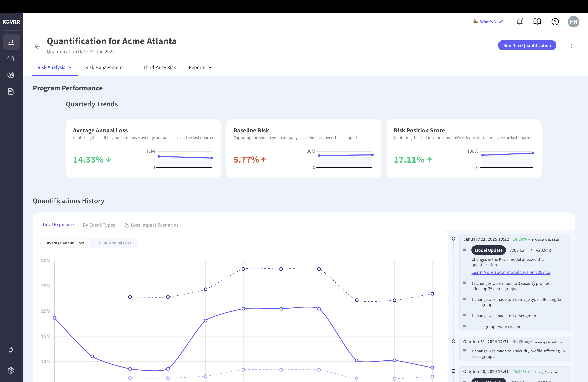
Task: Click the first data point of solid line
Action: click(x=55, y=318)
